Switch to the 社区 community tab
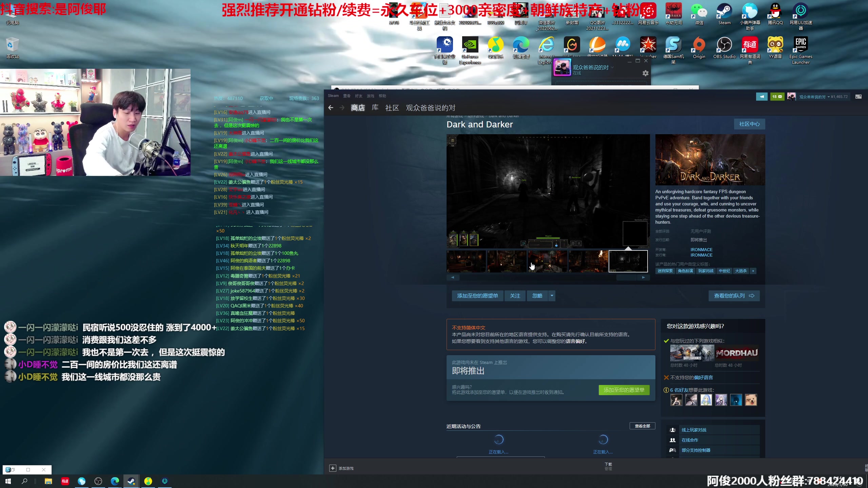 pos(392,108)
